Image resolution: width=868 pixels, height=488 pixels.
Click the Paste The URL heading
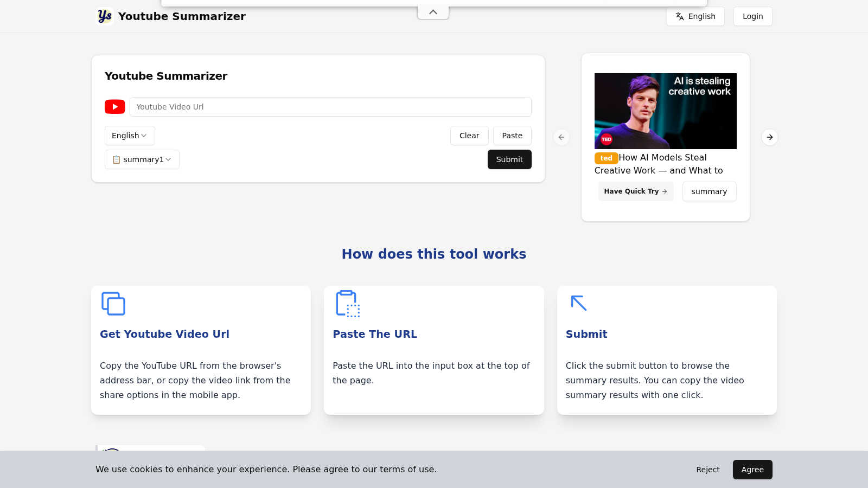point(375,334)
